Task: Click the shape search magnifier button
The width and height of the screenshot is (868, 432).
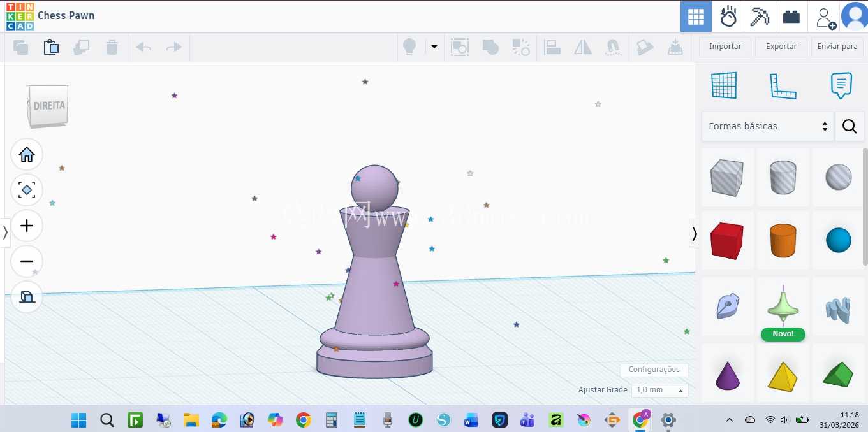Action: (x=850, y=126)
